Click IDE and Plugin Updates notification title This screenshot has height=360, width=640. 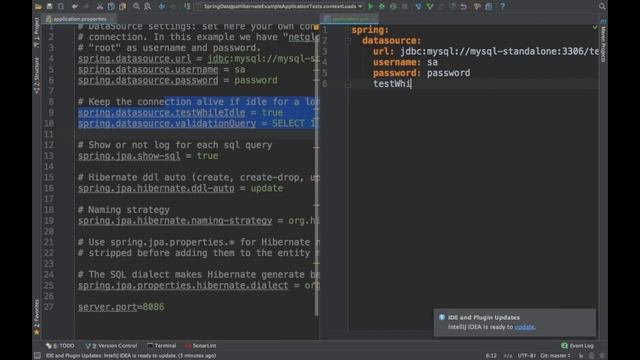(x=484, y=317)
